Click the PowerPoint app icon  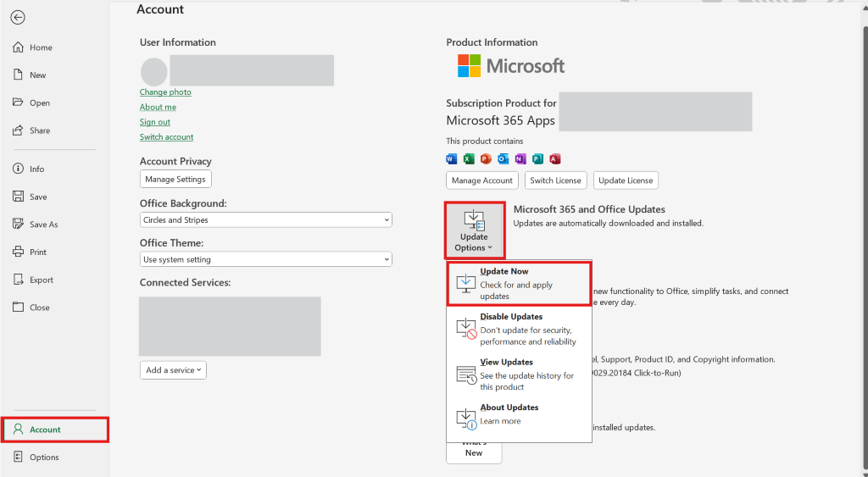pyautogui.click(x=486, y=159)
